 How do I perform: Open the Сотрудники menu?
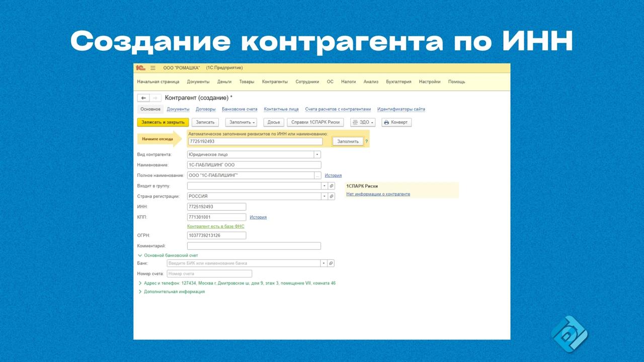(307, 81)
